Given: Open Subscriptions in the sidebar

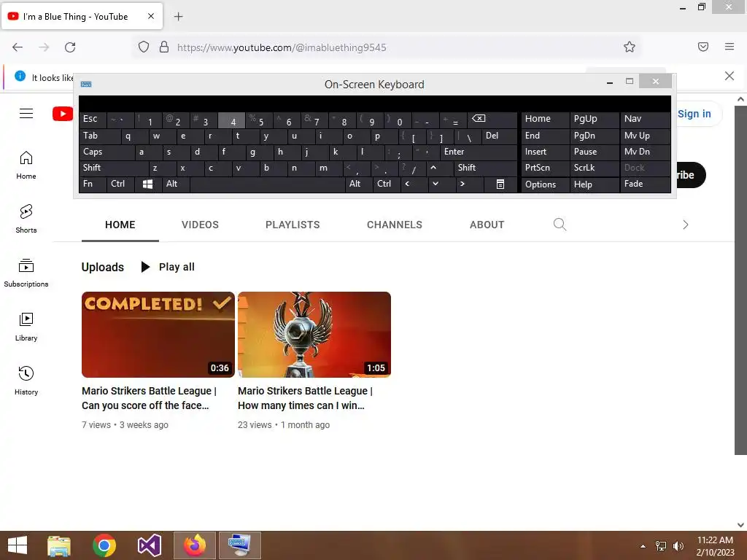Looking at the screenshot, I should coord(26,273).
